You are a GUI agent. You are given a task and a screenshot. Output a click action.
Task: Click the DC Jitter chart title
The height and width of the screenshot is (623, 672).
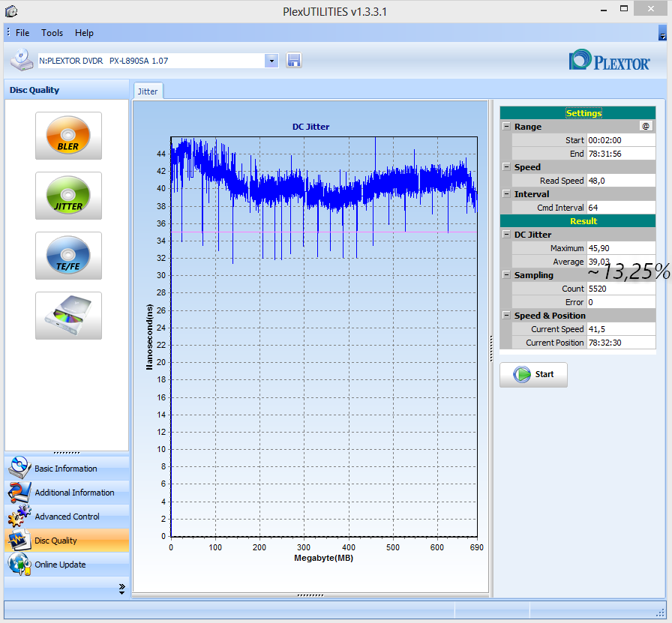(310, 127)
